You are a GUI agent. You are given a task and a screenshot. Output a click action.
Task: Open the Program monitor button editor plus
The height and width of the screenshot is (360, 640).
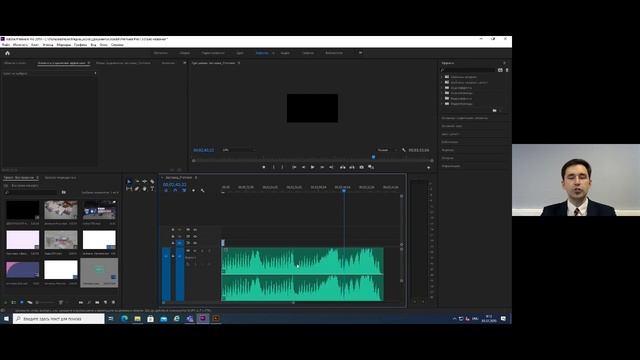coord(429,167)
